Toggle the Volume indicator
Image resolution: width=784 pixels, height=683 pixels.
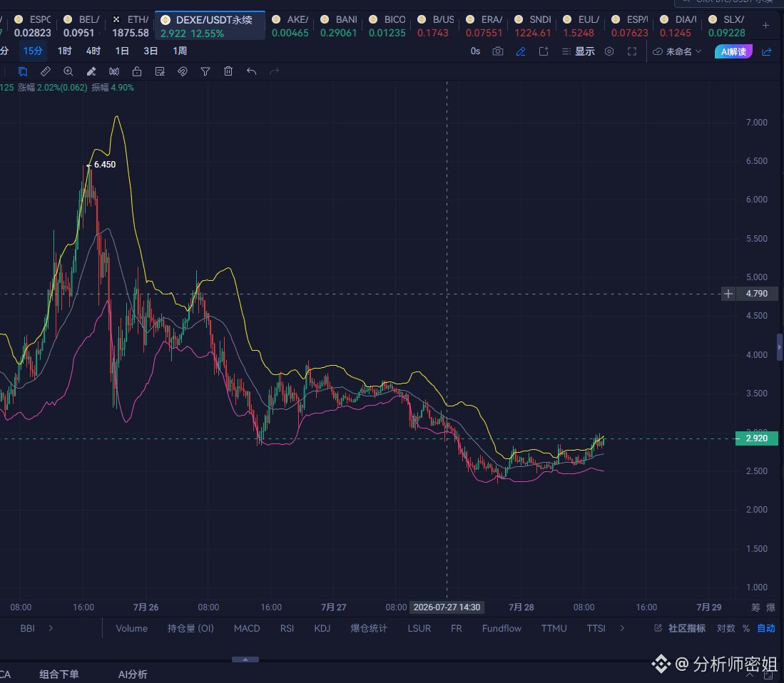[x=131, y=628]
